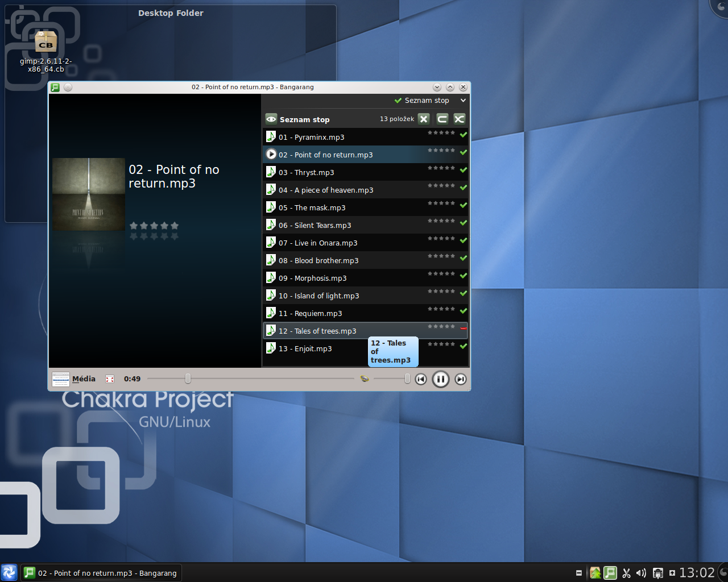
Task: Open the network connection tray icon
Action: coord(658,573)
